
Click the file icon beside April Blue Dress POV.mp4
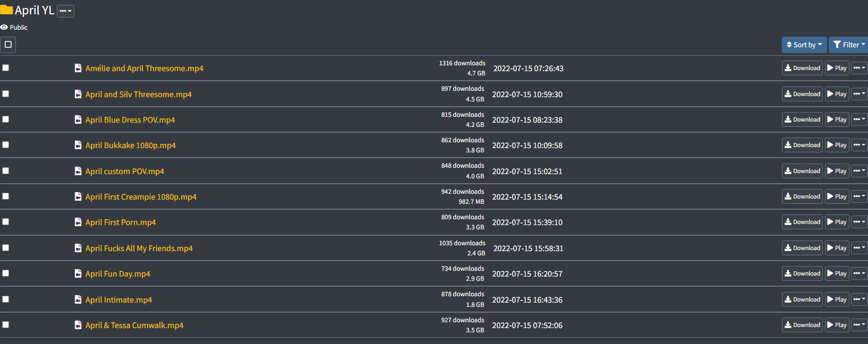coord(78,119)
